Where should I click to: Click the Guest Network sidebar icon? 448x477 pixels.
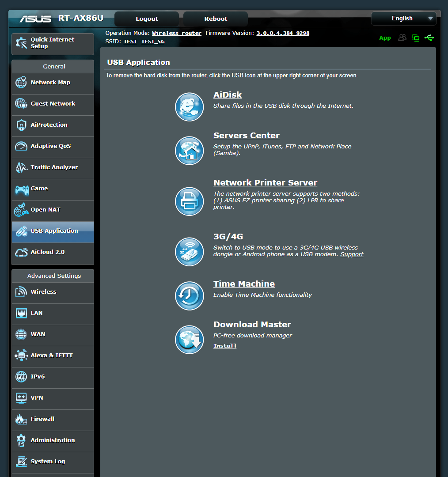click(21, 103)
